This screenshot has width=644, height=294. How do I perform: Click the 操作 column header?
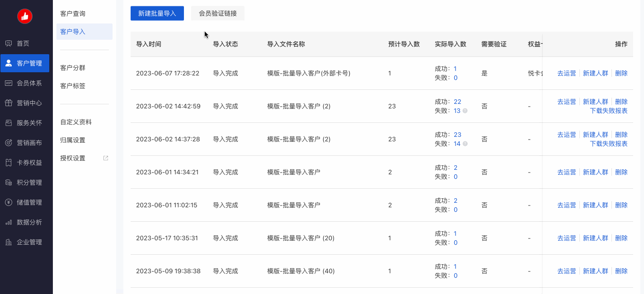point(621,44)
